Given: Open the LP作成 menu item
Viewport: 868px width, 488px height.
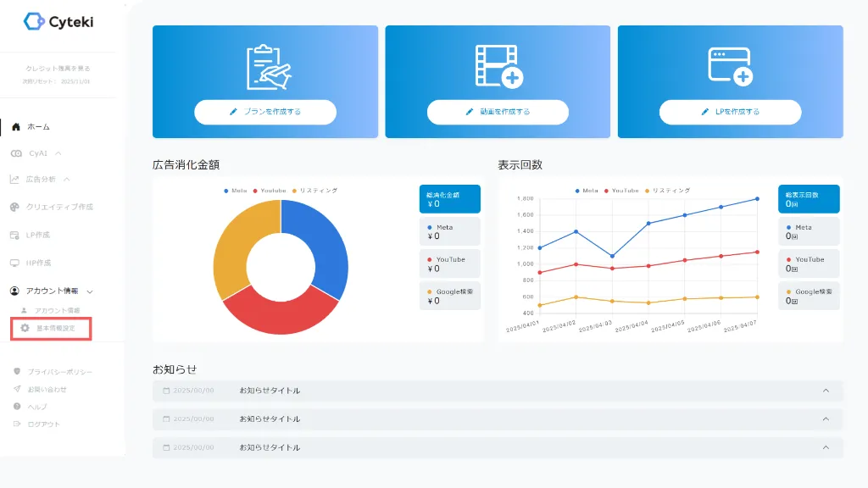Looking at the screenshot, I should point(39,235).
